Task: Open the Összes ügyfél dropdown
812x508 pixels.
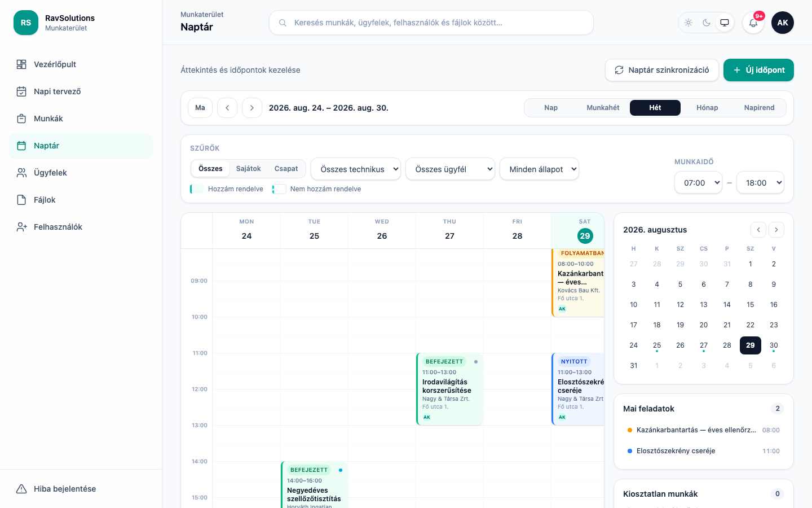Action: click(450, 169)
